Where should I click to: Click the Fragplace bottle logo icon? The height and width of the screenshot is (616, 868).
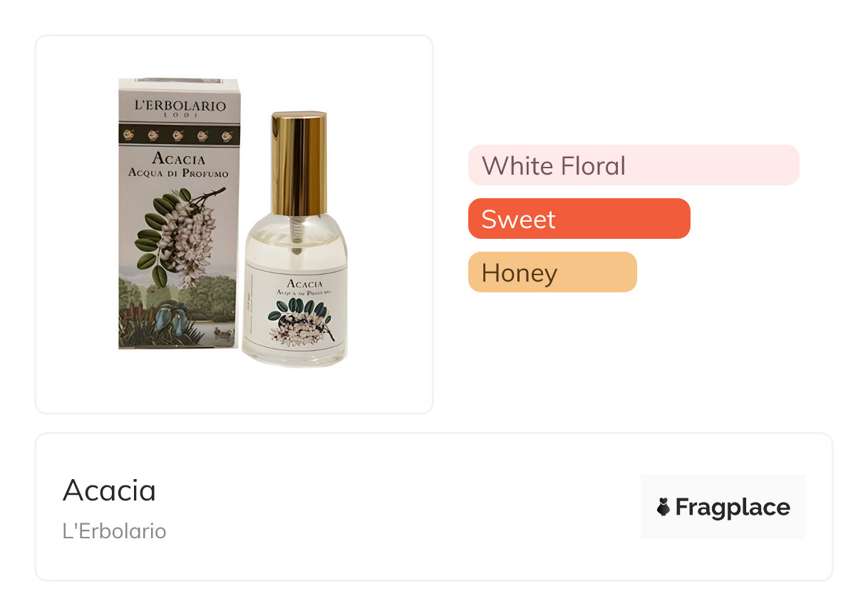point(663,507)
